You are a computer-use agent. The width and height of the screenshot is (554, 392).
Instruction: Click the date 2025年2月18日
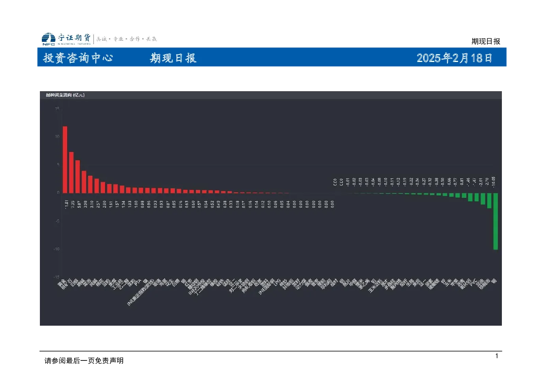coord(454,58)
